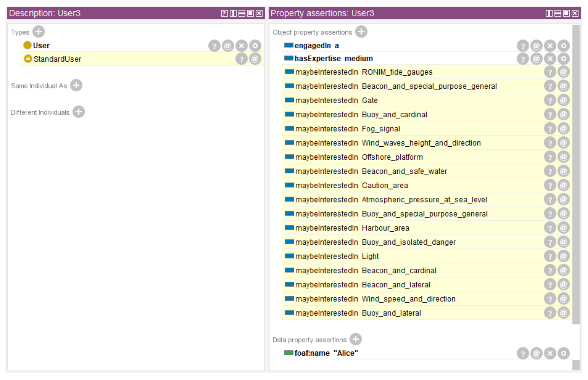This screenshot has height=380, width=588.
Task: Add Different Individuals via plus icon
Action: click(79, 112)
